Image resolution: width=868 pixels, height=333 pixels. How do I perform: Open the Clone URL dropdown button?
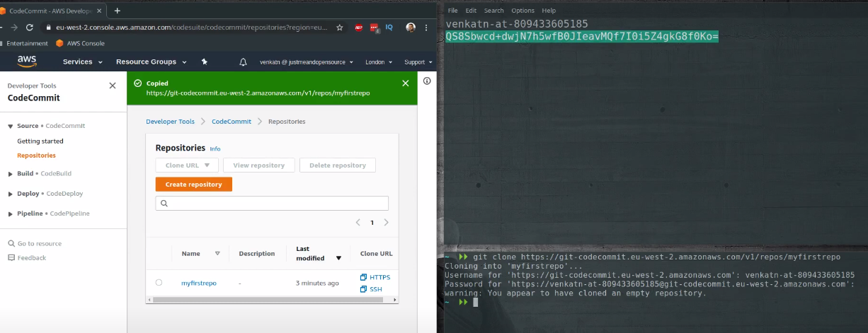pyautogui.click(x=187, y=165)
